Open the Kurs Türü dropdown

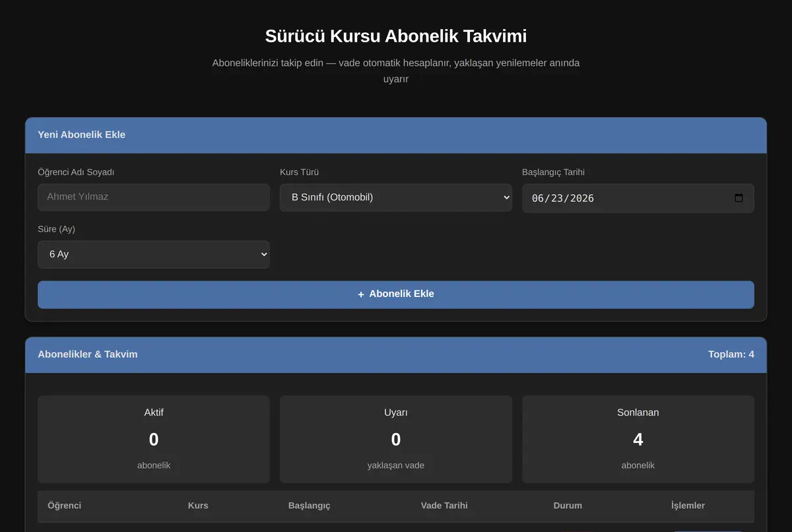coord(396,197)
